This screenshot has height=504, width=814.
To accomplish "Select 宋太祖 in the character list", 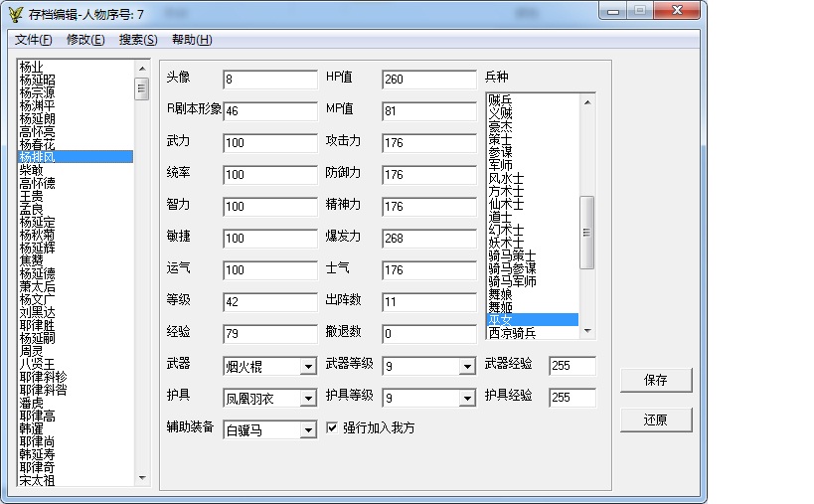I will pyautogui.click(x=76, y=480).
